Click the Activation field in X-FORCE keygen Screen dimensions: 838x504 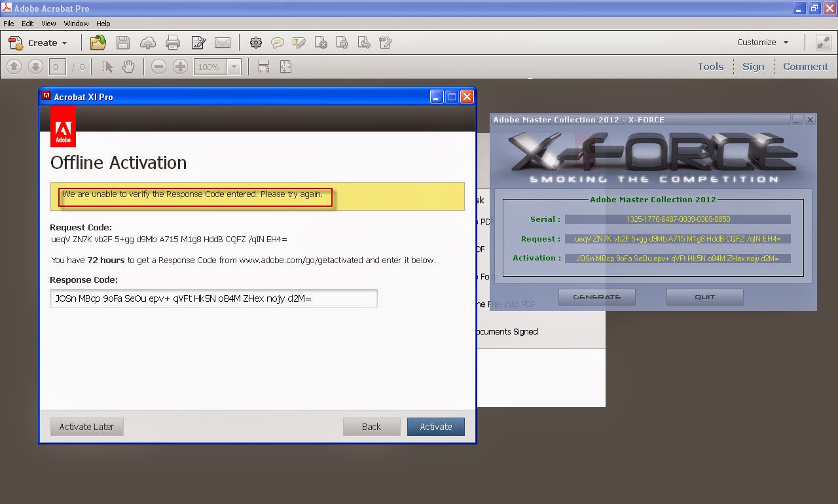coord(678,259)
